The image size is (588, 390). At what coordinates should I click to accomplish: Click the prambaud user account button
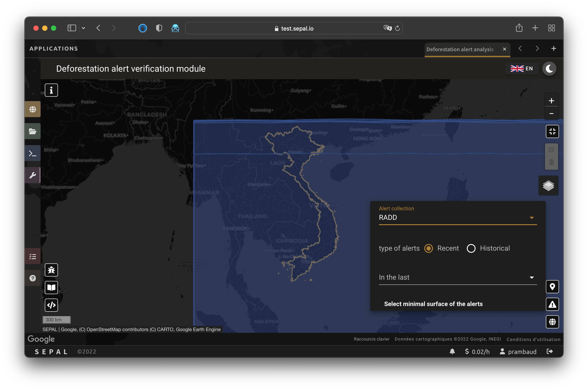518,352
